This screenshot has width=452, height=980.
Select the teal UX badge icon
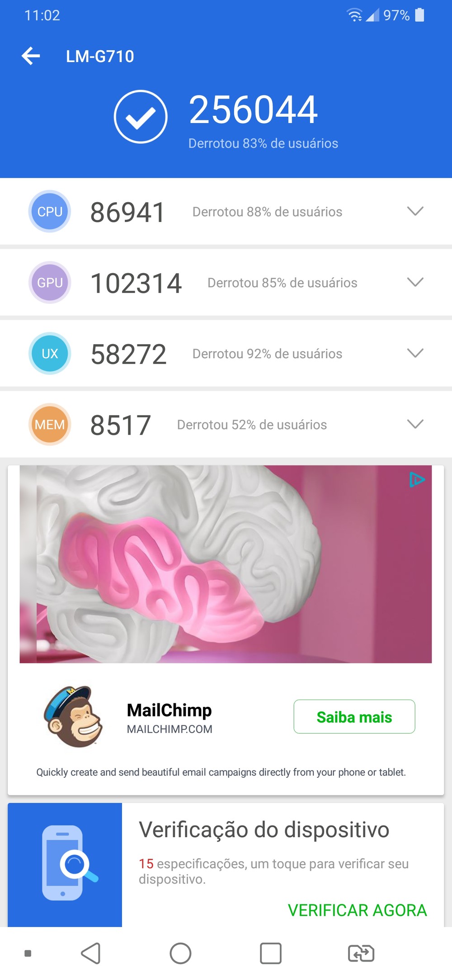pyautogui.click(x=50, y=353)
